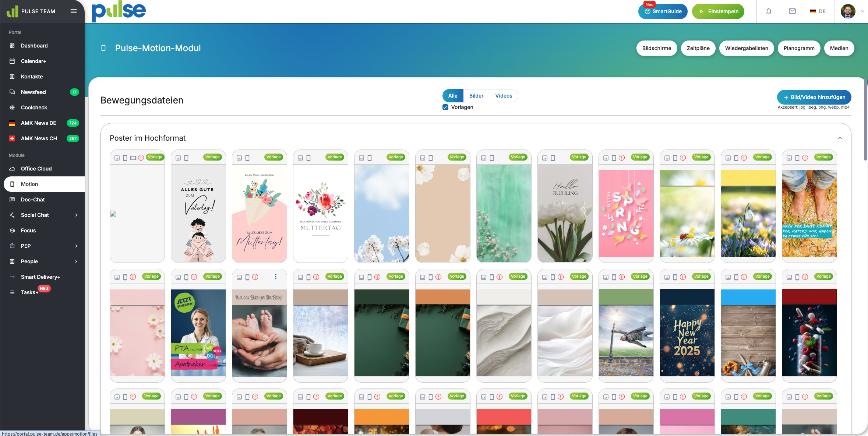Open the Planogramm tab

[x=799, y=48]
